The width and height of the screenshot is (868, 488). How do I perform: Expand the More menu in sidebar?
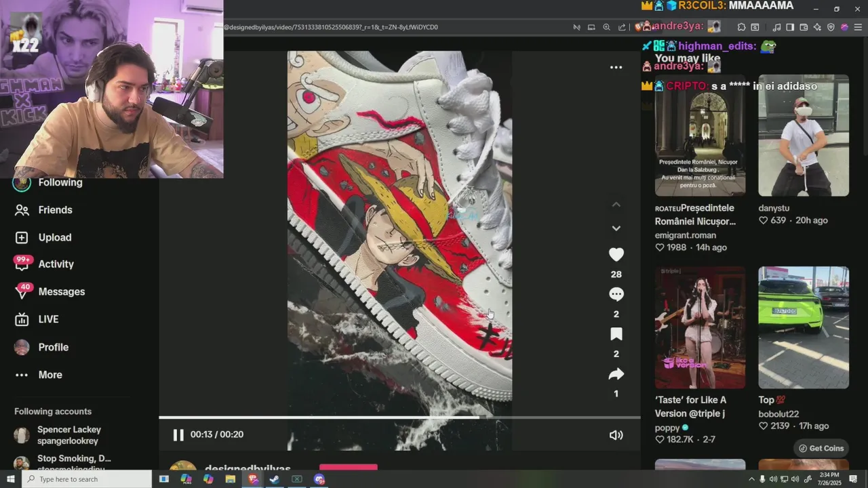pos(49,375)
